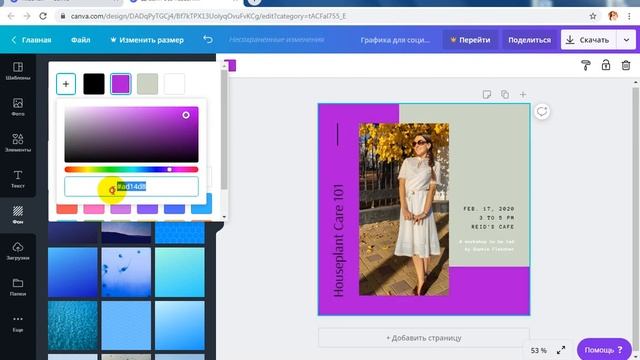This screenshot has height=360, width=640.
Task: Click Добавить страницу add page button
Action: tap(424, 338)
